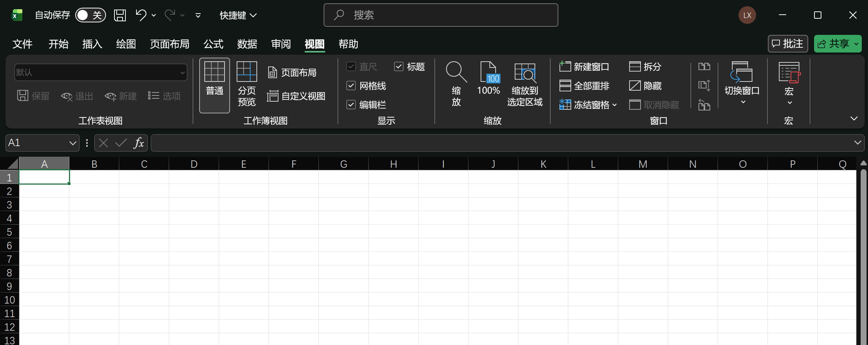Click the Save icon in title bar
Viewport: 868px width, 345px height.
point(120,15)
